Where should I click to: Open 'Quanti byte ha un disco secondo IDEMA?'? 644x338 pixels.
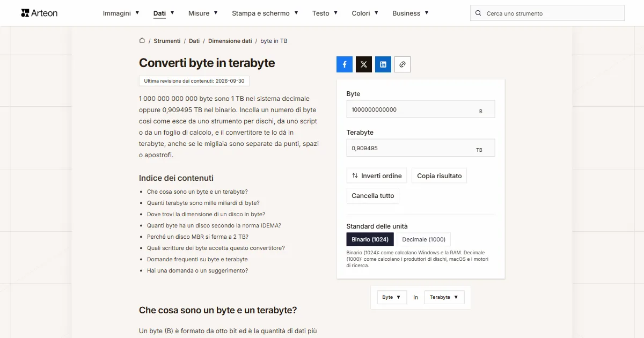point(214,225)
